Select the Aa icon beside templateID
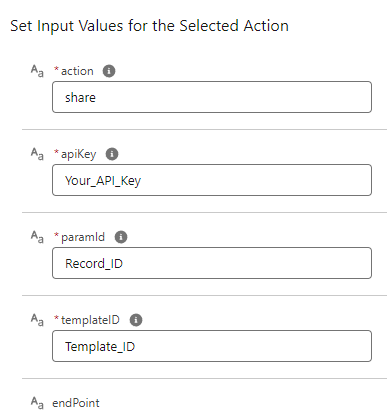 tap(37, 320)
